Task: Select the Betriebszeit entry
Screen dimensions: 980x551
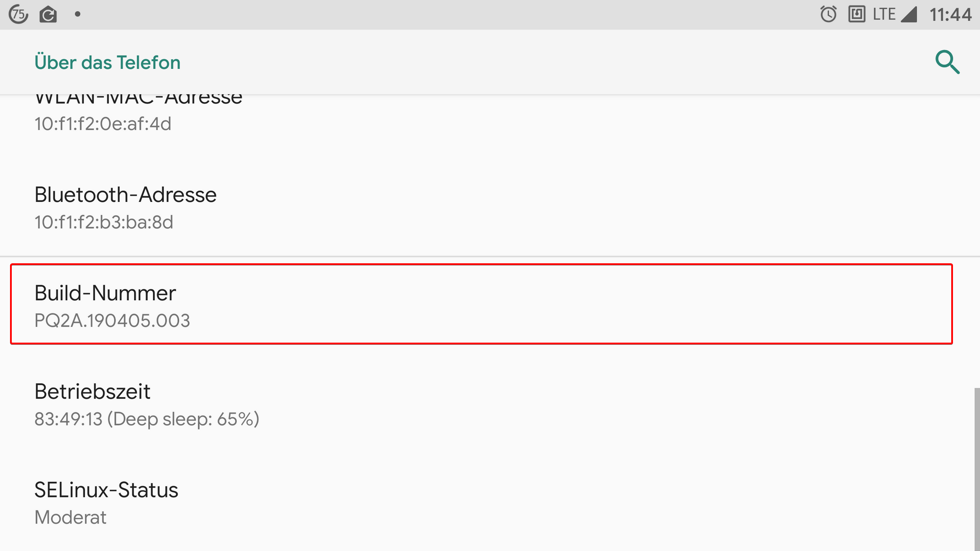Action: coord(490,404)
